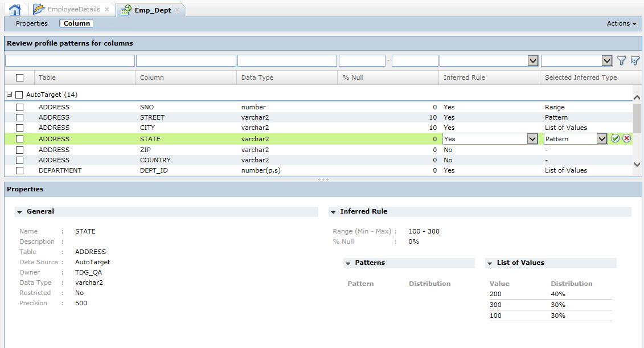Screen dimensions: 644x348
Task: Collapse the AutoTarget tree group
Action: click(10, 95)
